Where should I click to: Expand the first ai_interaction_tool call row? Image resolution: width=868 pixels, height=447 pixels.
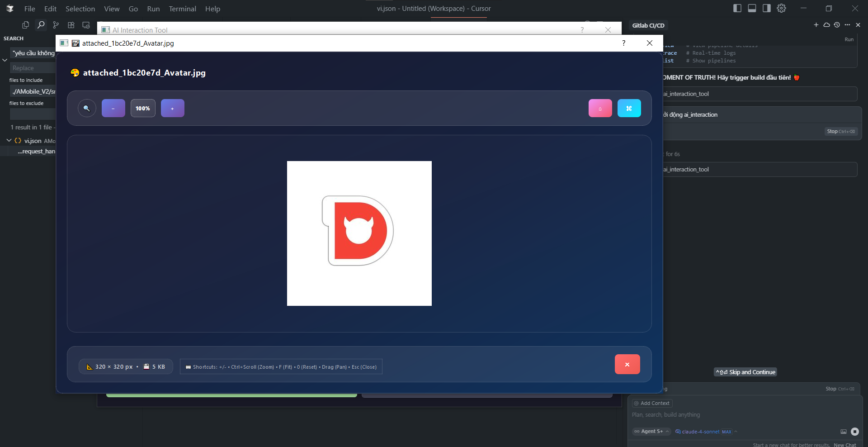(x=759, y=94)
